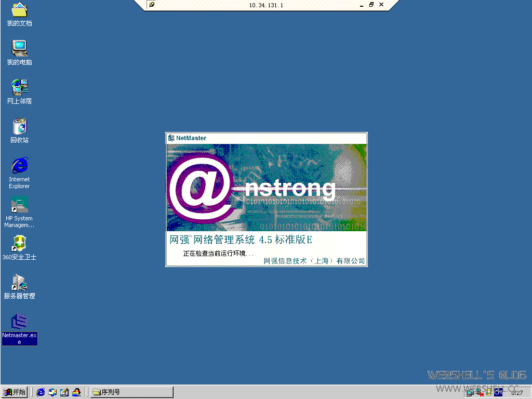Select the 我的文档 desktop icon
This screenshot has width=532, height=399.
(x=19, y=14)
